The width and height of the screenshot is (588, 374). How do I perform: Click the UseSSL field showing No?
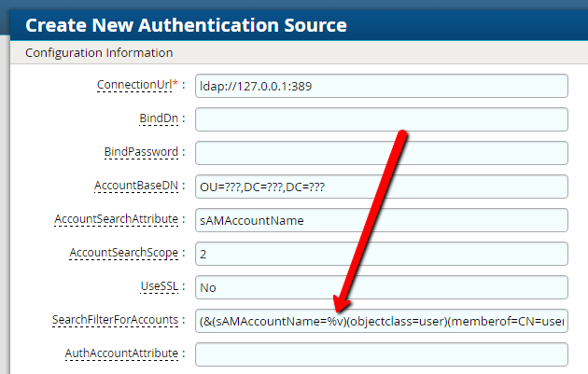[381, 287]
